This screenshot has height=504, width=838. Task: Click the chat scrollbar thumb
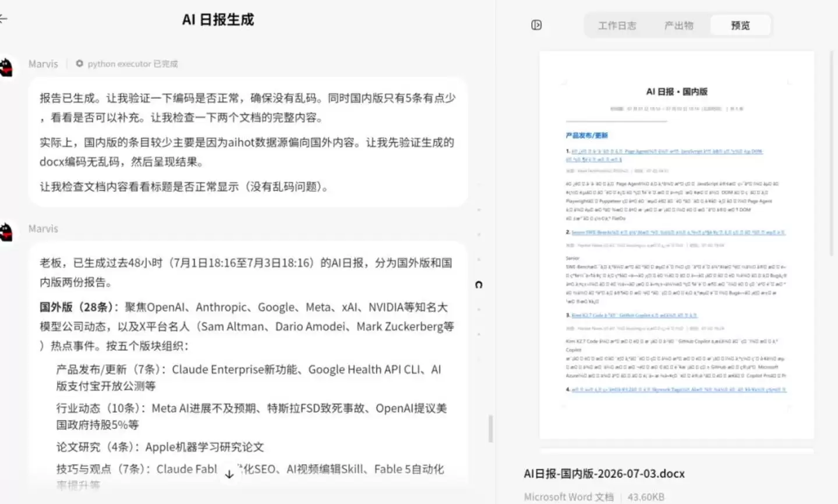click(490, 429)
